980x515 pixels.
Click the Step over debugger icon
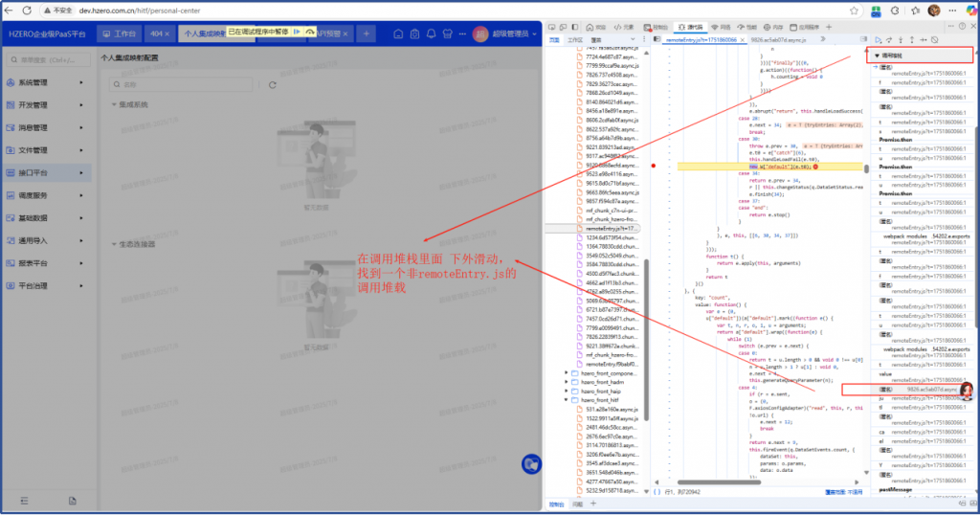889,39
